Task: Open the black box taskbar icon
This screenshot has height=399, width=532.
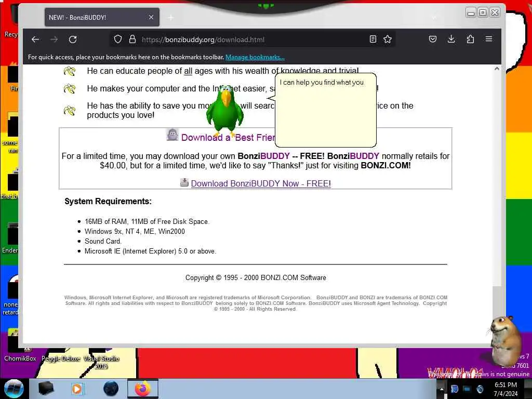Action: click(x=46, y=389)
